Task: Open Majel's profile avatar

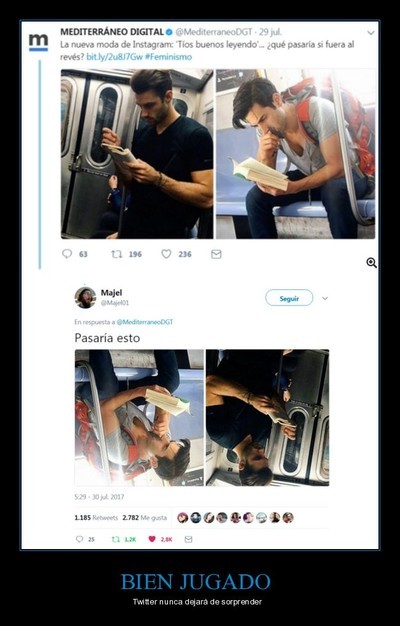Action: tap(85, 297)
